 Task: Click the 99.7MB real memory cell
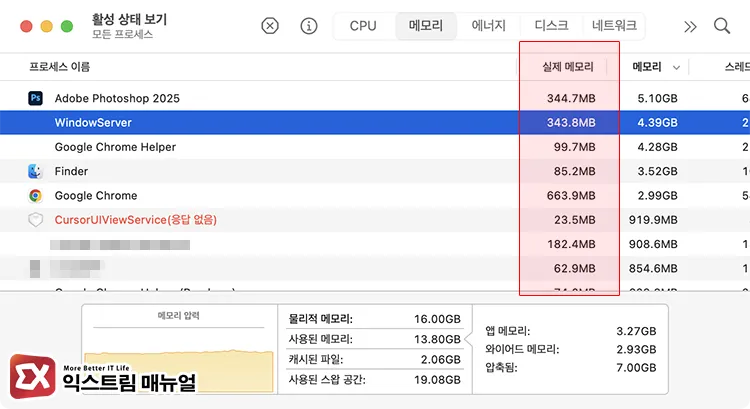tap(574, 147)
